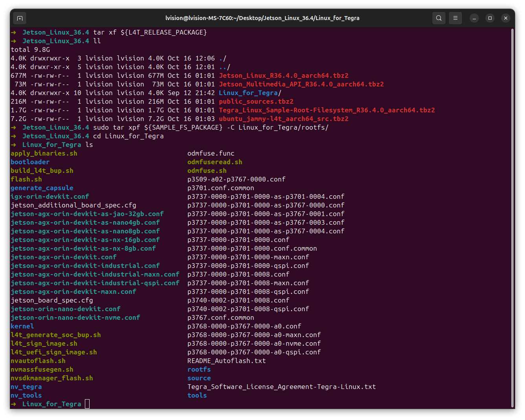The height and width of the screenshot is (420, 525).
Task: Click jetson_additional_board_spec.cfg entry
Action: [x=73, y=205]
